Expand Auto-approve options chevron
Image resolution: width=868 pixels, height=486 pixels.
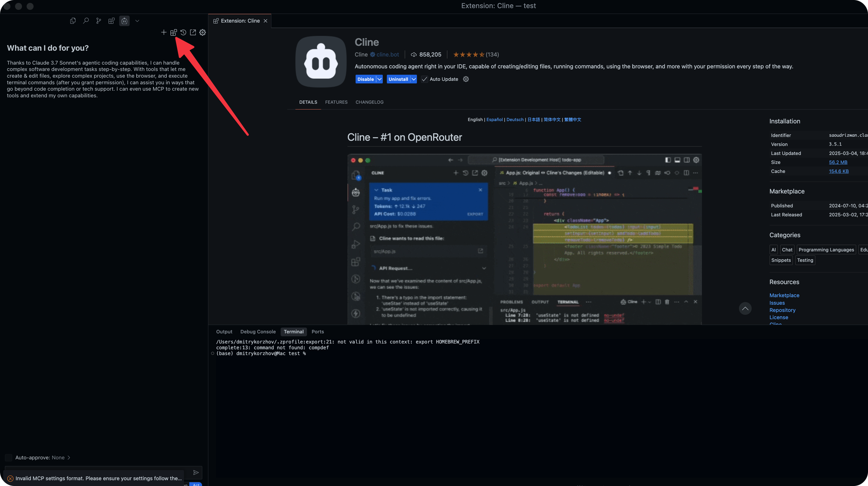(x=69, y=457)
